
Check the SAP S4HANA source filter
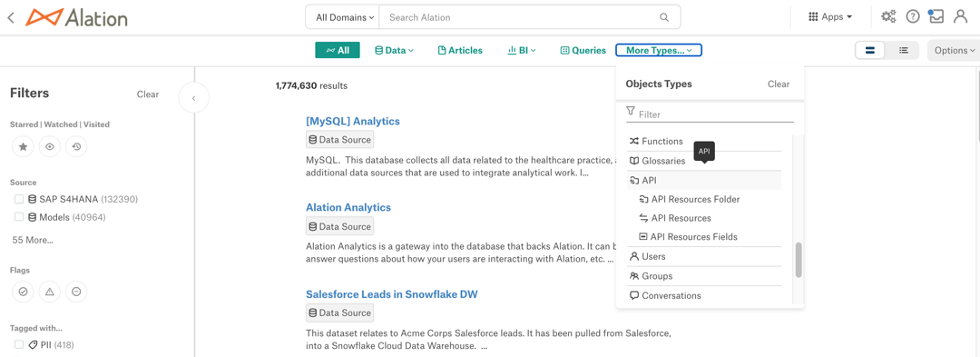[19, 200]
